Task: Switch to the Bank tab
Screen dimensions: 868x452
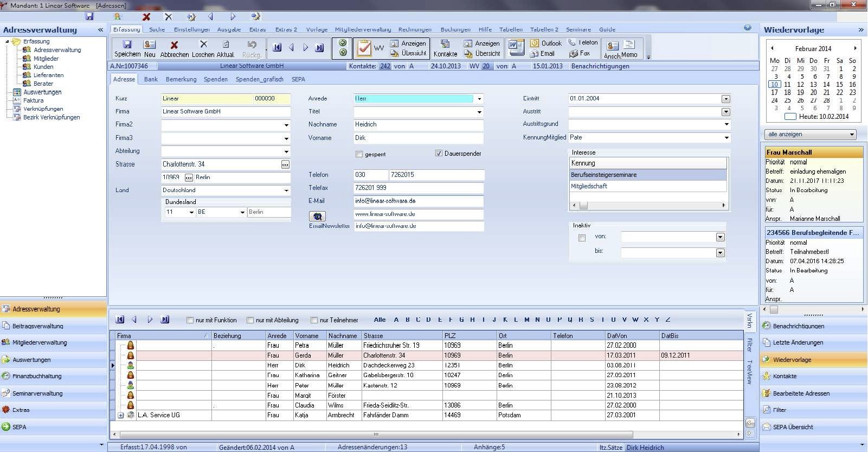Action: click(151, 79)
